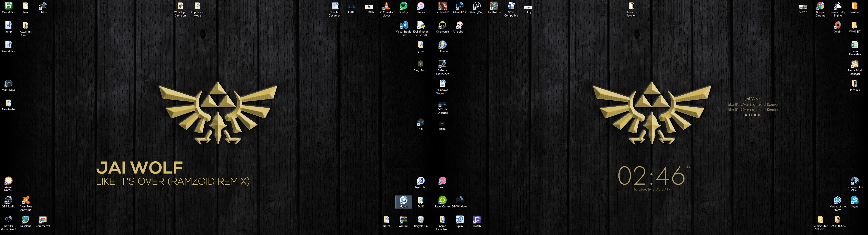Open the iTunes shortcut
Viewport: 868px width, 235px height.
[x=420, y=8]
